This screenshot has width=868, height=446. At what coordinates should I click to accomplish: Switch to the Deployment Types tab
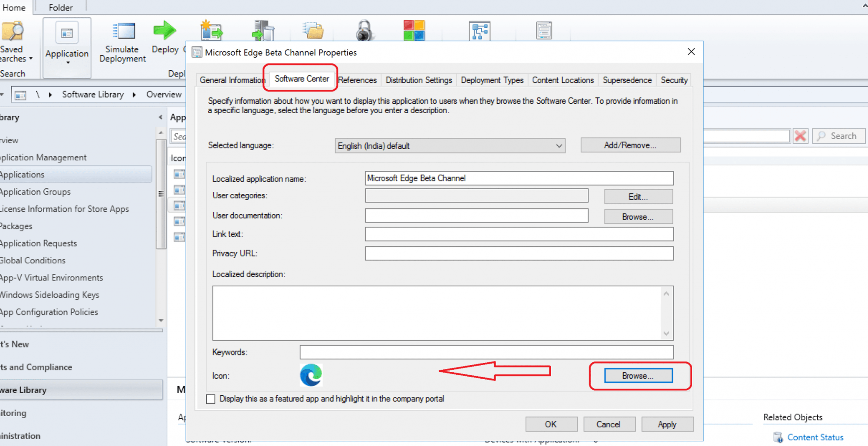point(492,80)
